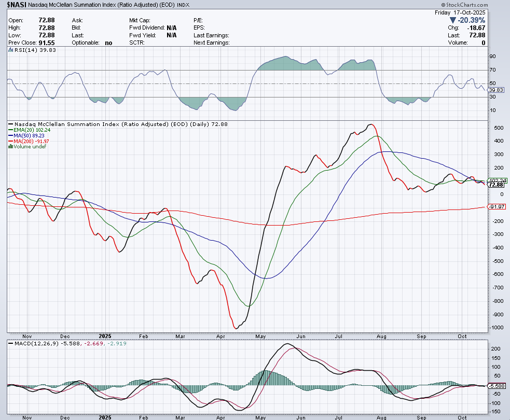Image resolution: width=510 pixels, height=420 pixels.
Task: Click the Volume value 0
Action: pos(484,43)
